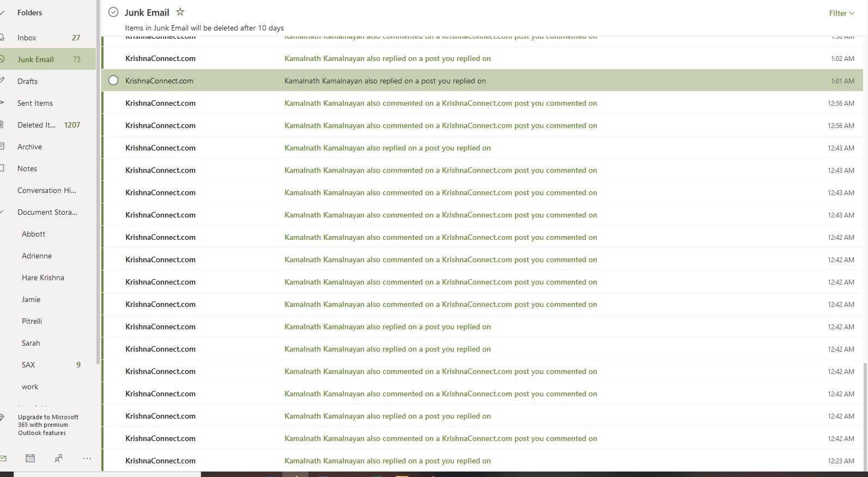Open Conversation History folder
Screen dimensions: 868x477
pos(48,190)
